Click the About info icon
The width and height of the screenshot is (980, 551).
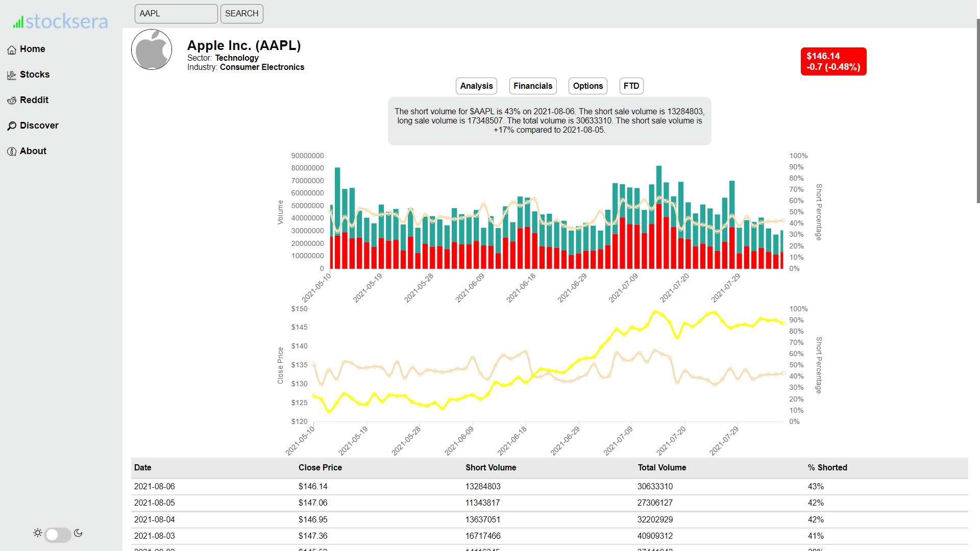pyautogui.click(x=12, y=152)
